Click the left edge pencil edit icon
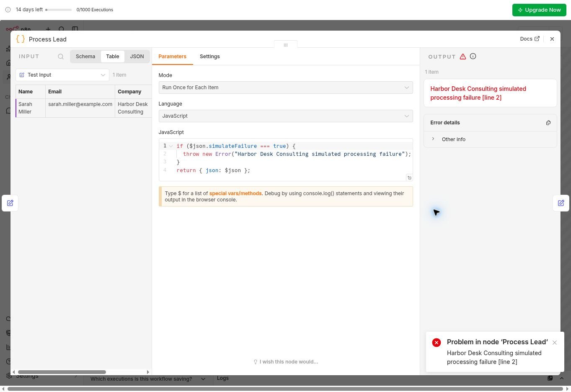Viewport: 571px width, 392px height. point(10,203)
